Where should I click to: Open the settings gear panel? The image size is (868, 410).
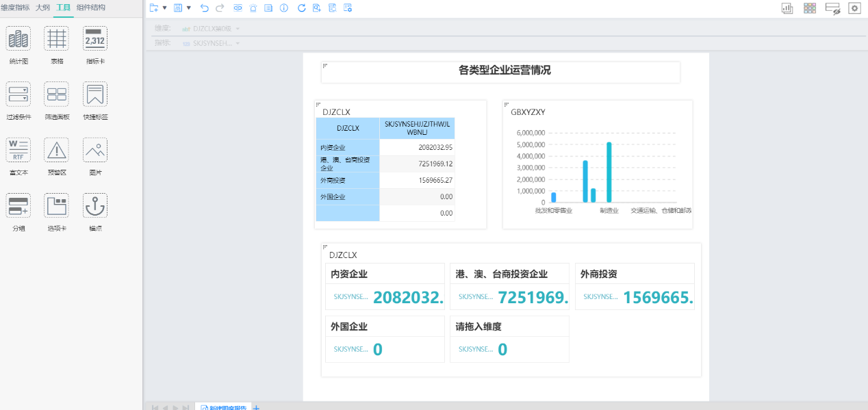point(854,8)
